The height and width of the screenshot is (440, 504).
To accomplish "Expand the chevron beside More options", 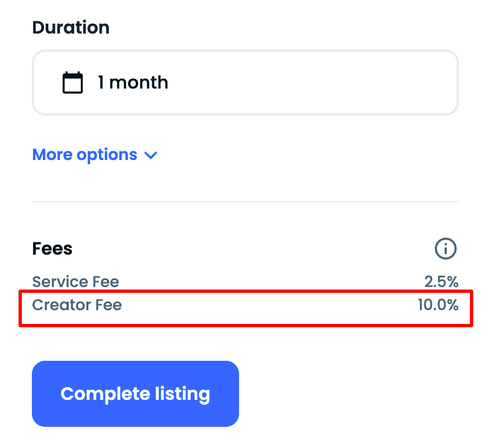I will coord(151,155).
